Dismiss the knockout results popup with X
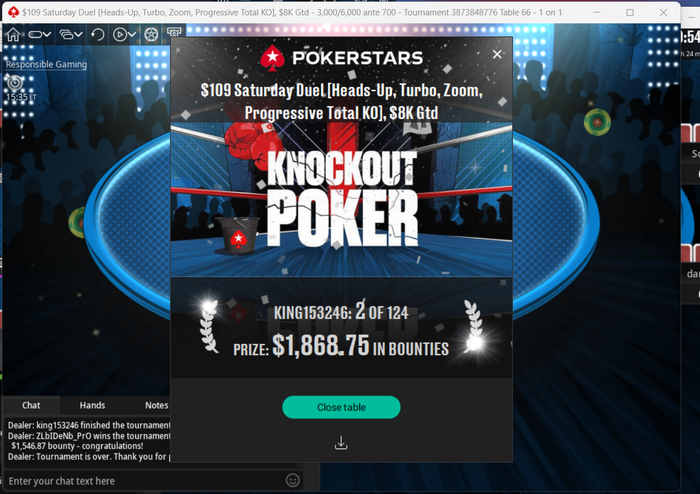700x494 pixels. pyautogui.click(x=497, y=54)
